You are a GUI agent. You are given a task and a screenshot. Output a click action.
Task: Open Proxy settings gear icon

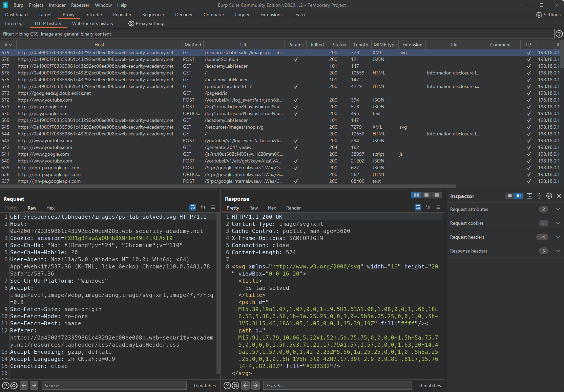[x=131, y=23]
